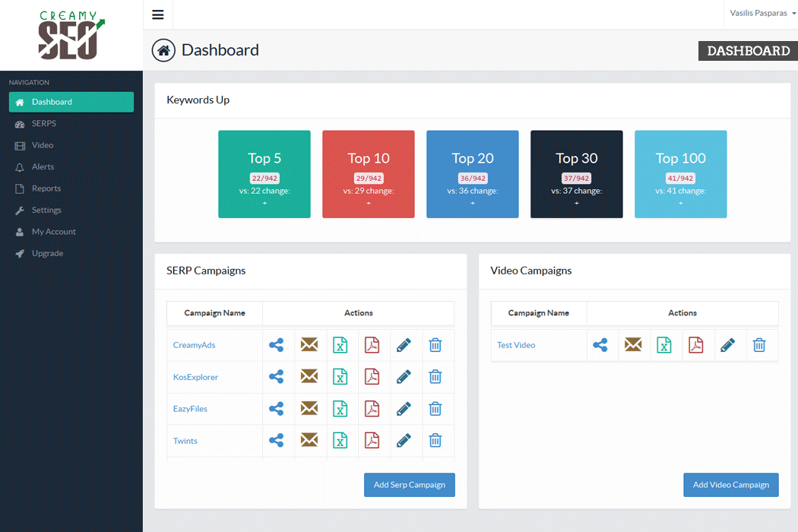Viewport: 798px width, 532px height.
Task: Email the Twints campaign report
Action: click(309, 440)
